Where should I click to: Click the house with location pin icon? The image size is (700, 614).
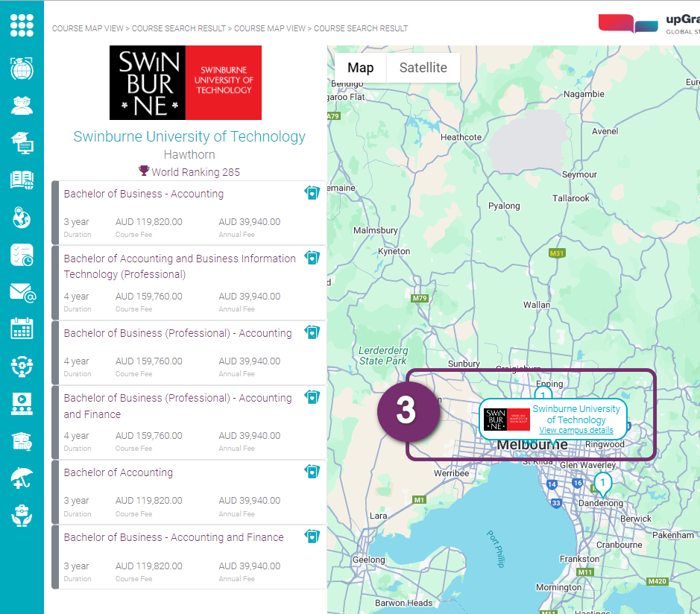[x=22, y=440]
